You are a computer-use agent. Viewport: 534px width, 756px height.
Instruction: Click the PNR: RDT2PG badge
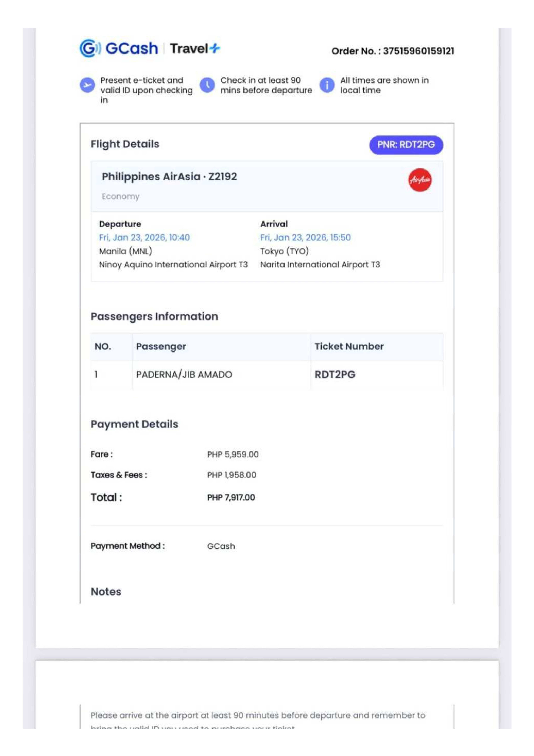[406, 145]
